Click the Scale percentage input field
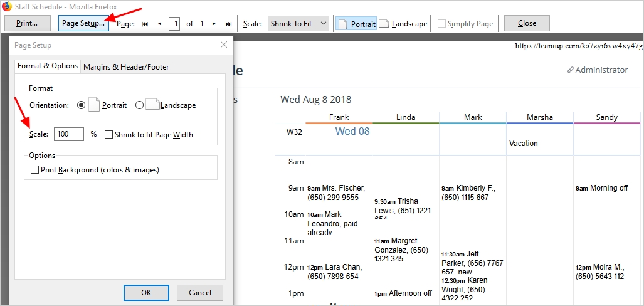This screenshot has width=644, height=306. click(x=69, y=134)
